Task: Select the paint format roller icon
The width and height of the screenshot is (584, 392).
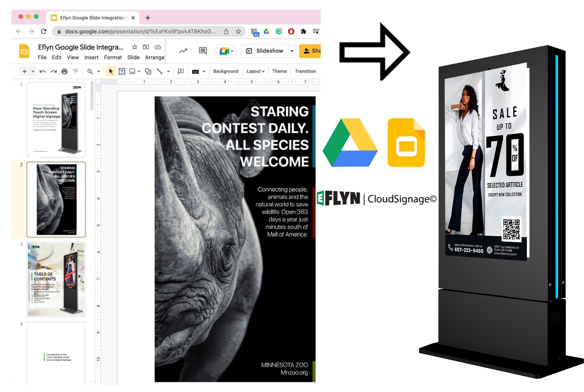Action: (76, 72)
